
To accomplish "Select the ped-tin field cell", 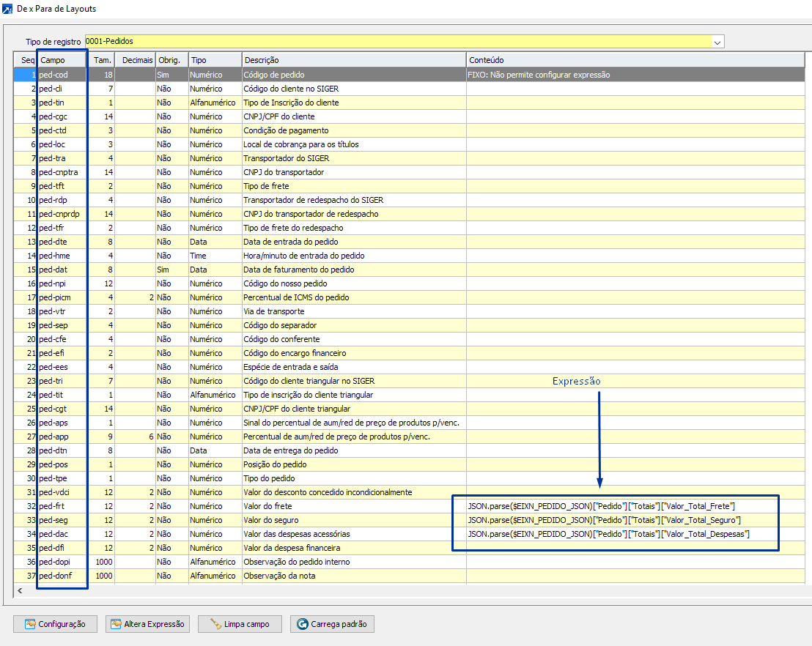I will 51,103.
